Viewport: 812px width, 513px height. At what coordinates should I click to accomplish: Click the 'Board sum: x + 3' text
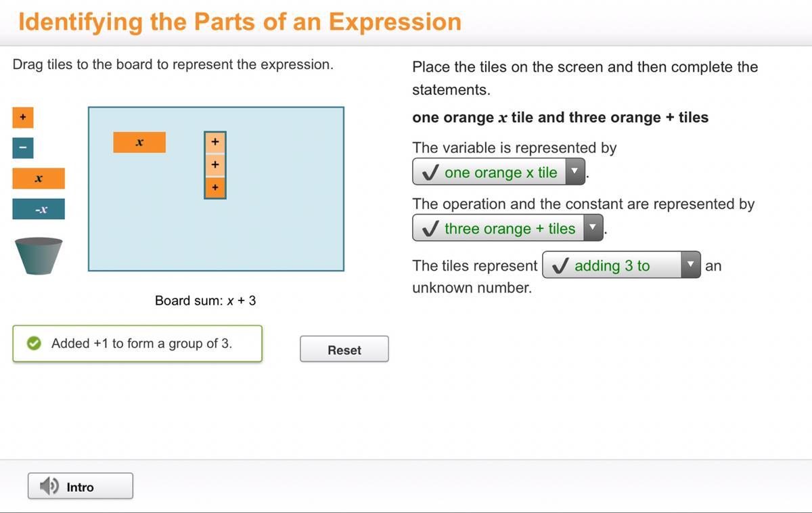tap(205, 300)
